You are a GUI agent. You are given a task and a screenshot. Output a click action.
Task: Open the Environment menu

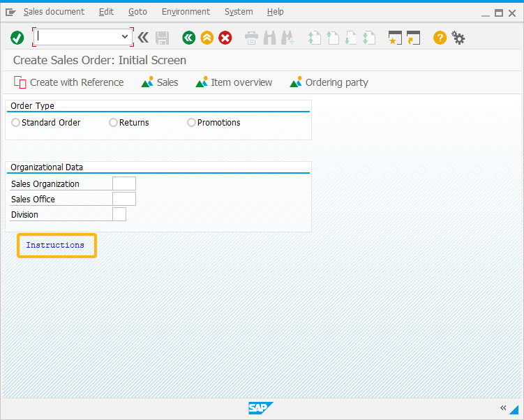[186, 12]
